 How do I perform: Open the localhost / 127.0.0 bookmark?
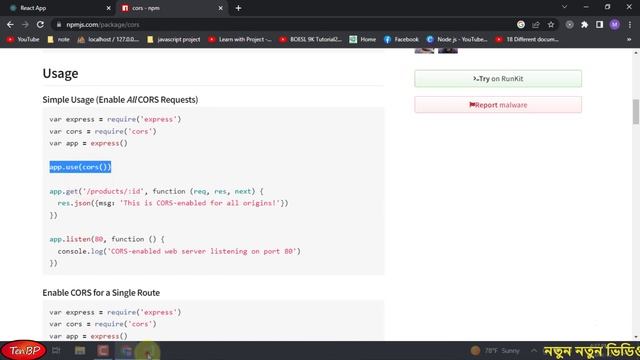point(108,40)
